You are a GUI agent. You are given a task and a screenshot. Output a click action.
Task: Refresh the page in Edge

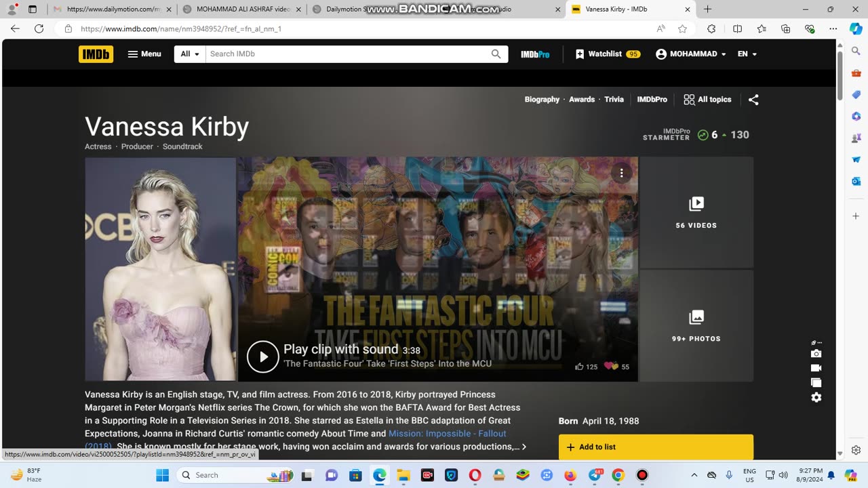pos(39,28)
